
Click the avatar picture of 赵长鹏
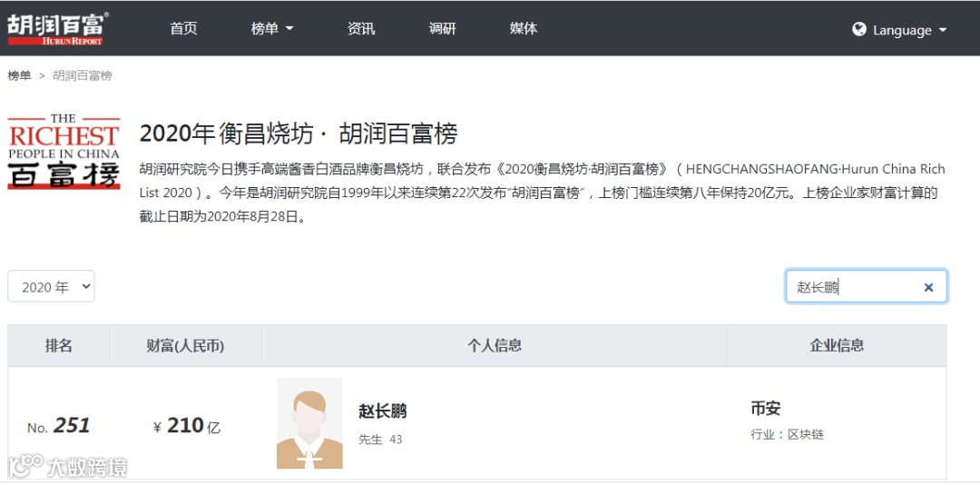[309, 423]
